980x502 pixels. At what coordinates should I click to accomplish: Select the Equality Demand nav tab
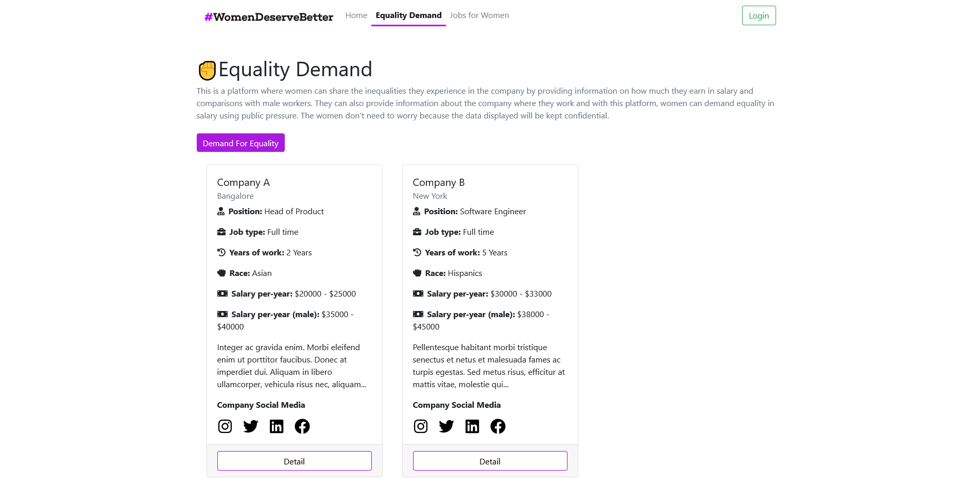click(x=408, y=15)
